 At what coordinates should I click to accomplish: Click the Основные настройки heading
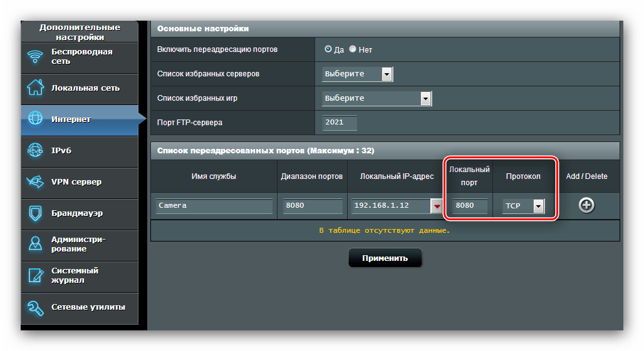pyautogui.click(x=203, y=29)
